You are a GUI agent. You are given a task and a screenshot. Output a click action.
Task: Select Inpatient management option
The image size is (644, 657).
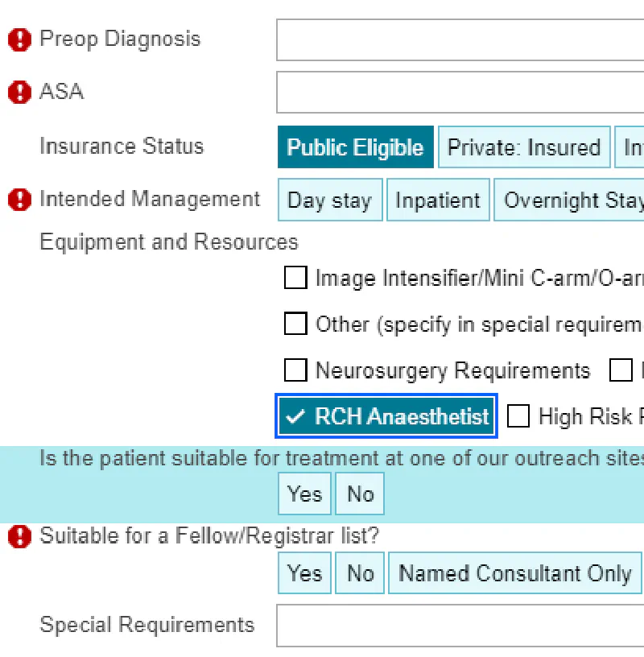(x=438, y=200)
